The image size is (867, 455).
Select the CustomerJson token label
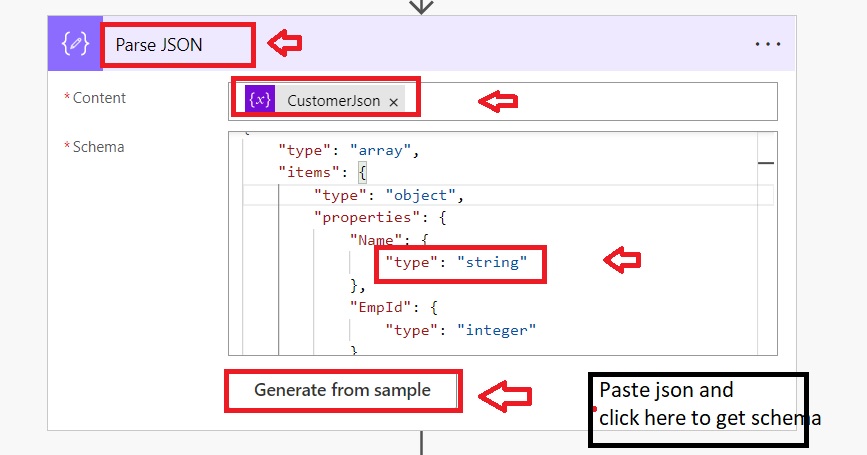click(x=333, y=101)
